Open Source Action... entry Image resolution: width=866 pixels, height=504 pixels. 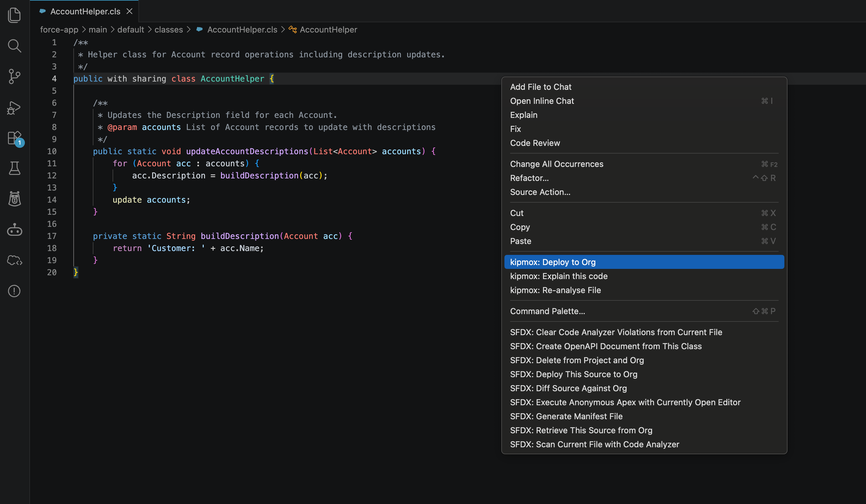pyautogui.click(x=644, y=192)
